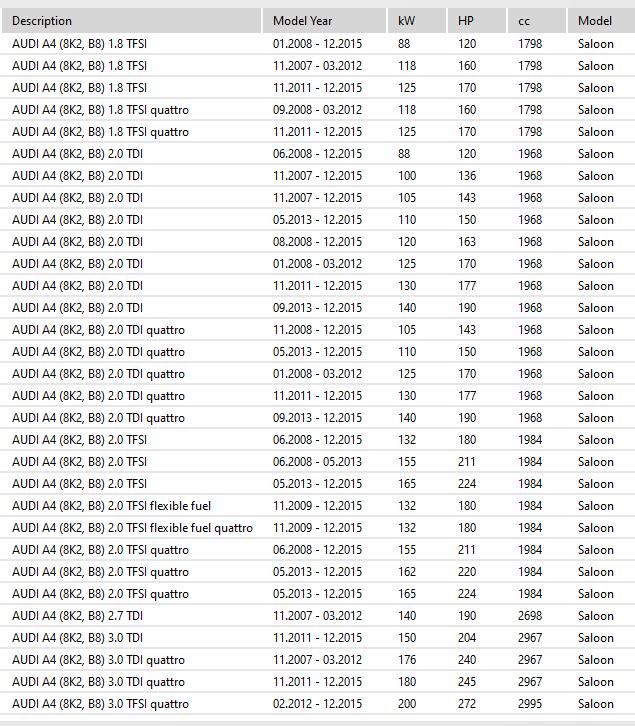Select the 2.0 TFSI flexible fuel quattro row

pos(317,528)
